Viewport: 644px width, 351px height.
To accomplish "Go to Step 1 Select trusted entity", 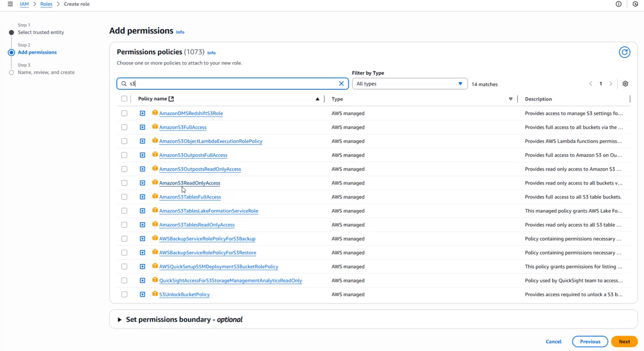I will 41,32.
